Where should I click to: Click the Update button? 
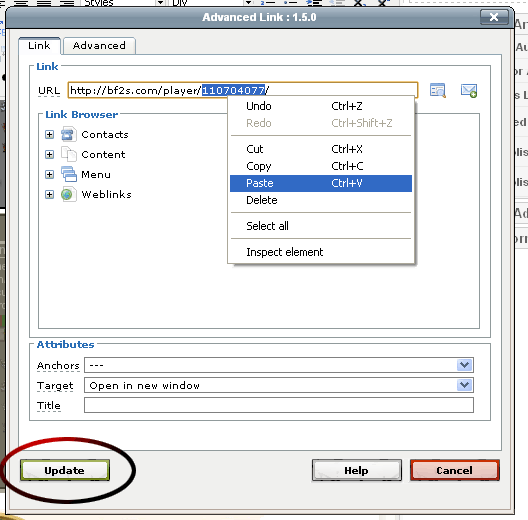[65, 470]
